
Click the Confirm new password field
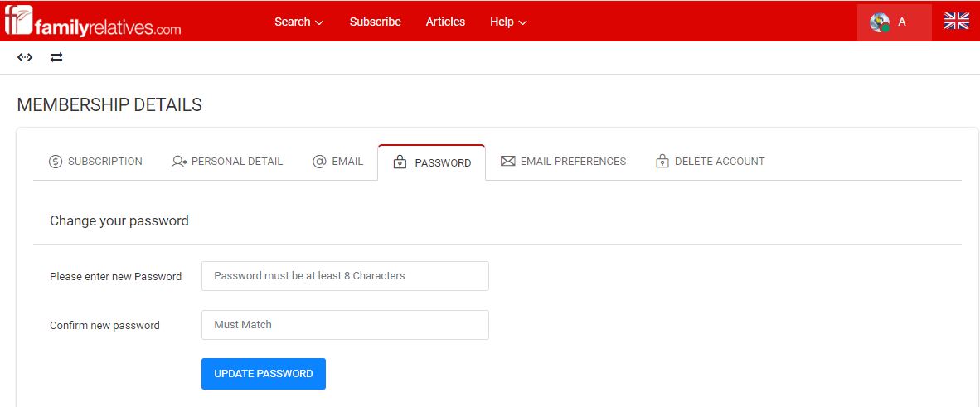[x=345, y=325]
